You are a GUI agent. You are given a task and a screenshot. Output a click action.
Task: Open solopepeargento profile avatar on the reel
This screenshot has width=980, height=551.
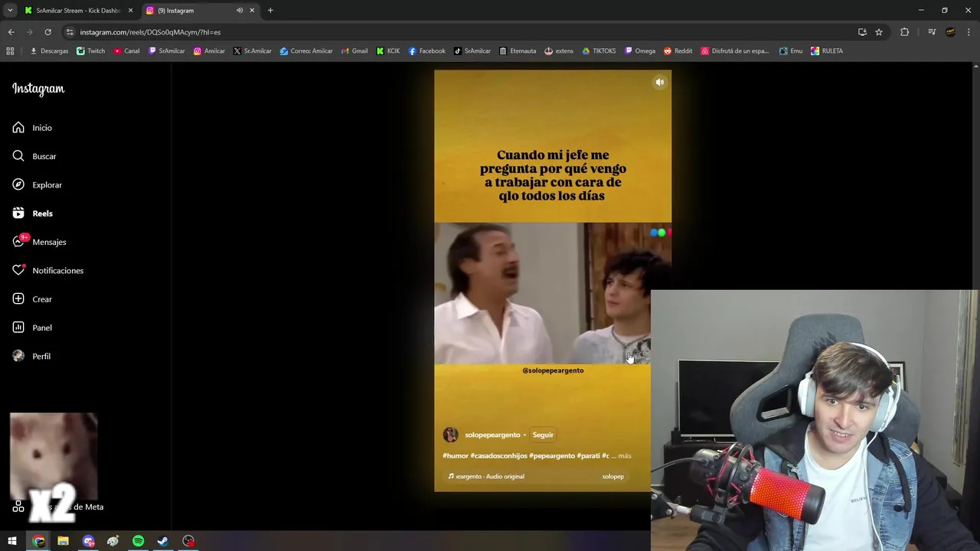click(x=450, y=435)
